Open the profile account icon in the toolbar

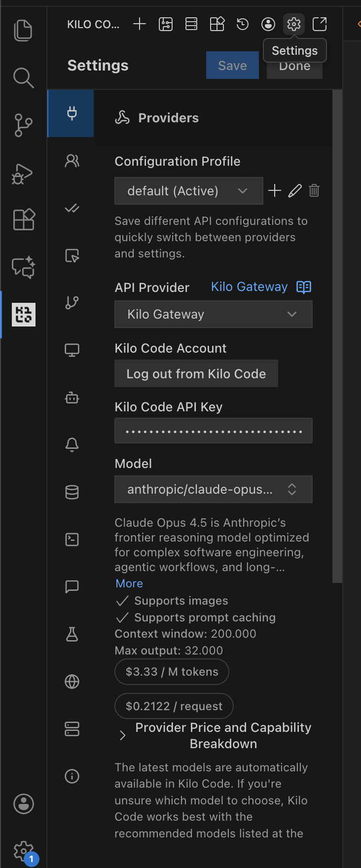coord(268,24)
